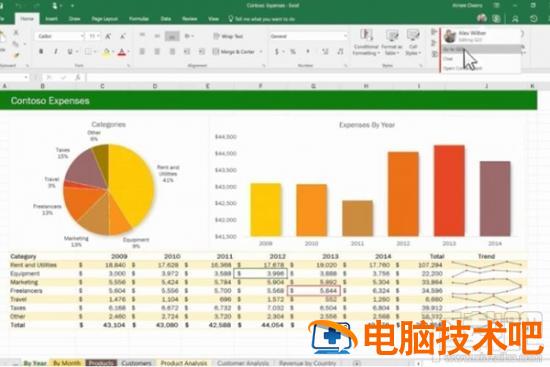Toggle Underline formatting button
The height and width of the screenshot is (367, 550).
click(69, 52)
